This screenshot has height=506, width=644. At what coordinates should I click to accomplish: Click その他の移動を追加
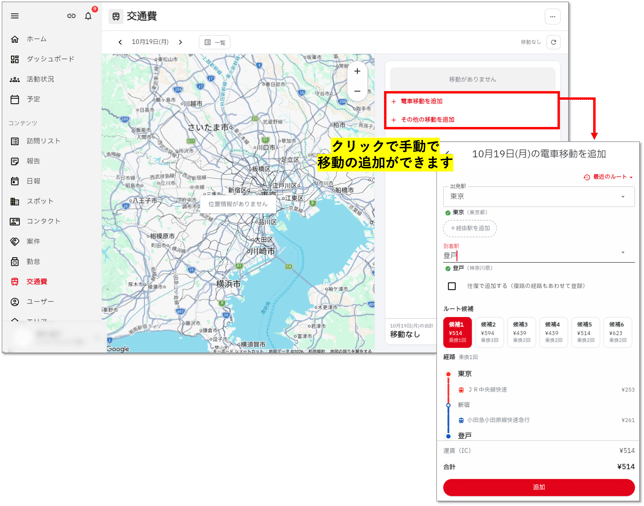pyautogui.click(x=423, y=120)
